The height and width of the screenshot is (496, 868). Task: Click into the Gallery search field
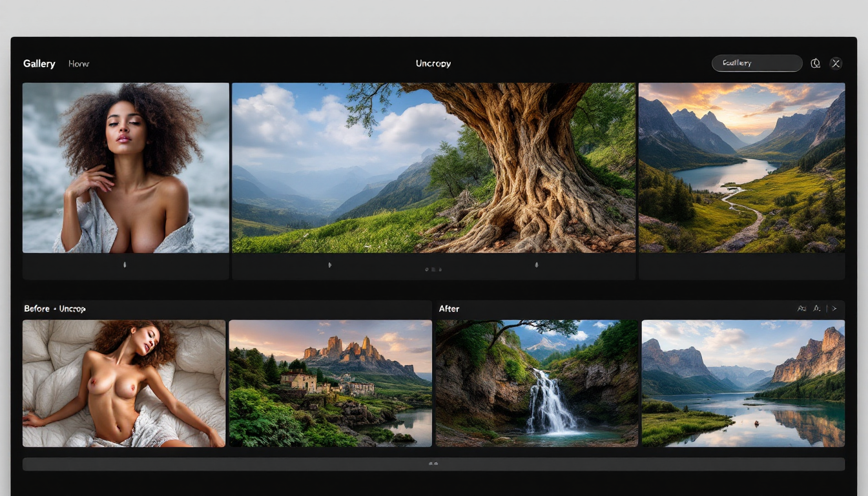click(756, 63)
